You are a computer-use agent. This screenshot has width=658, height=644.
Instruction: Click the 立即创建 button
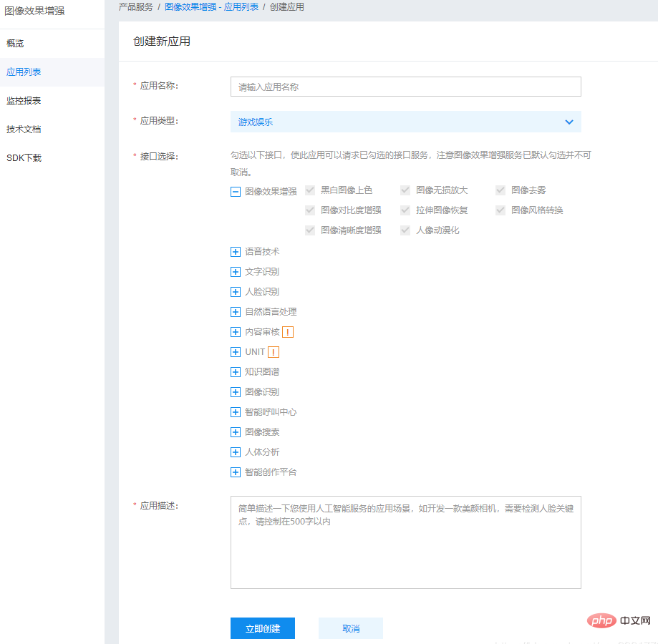(262, 628)
